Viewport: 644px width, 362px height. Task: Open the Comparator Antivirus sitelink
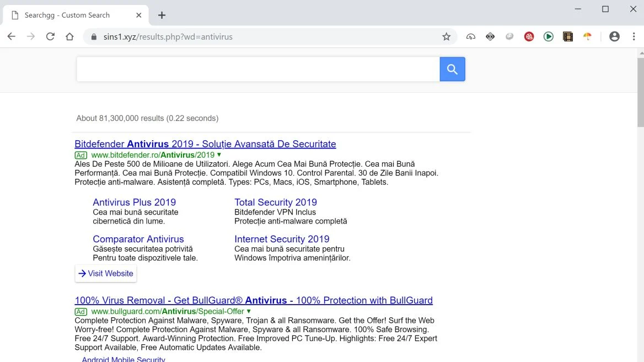point(138,239)
